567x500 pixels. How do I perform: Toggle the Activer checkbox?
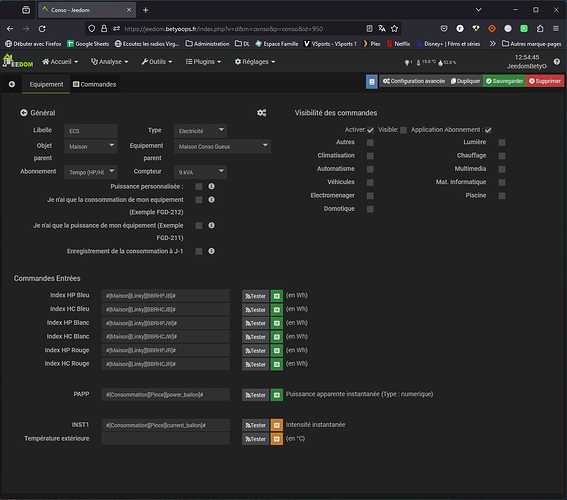click(370, 130)
